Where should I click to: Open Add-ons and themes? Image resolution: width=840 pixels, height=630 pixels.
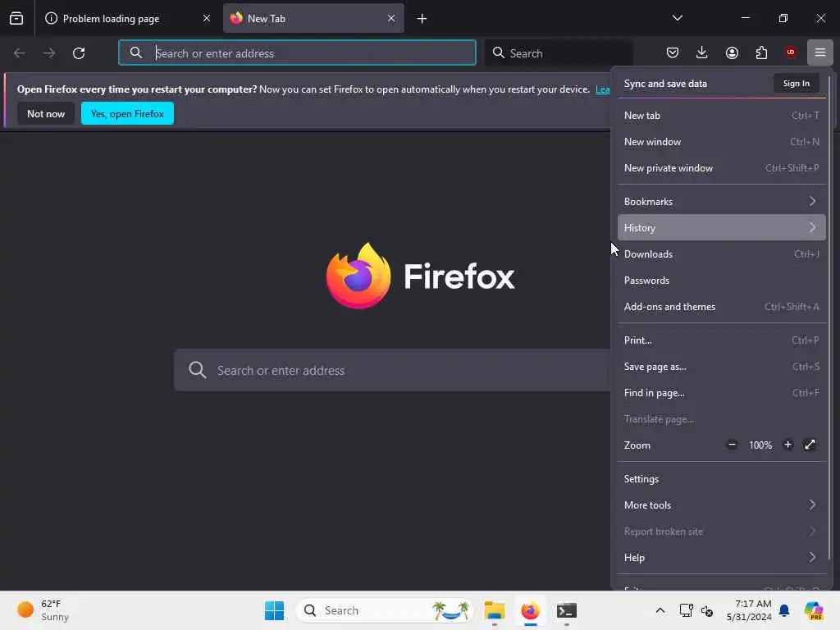click(721, 307)
